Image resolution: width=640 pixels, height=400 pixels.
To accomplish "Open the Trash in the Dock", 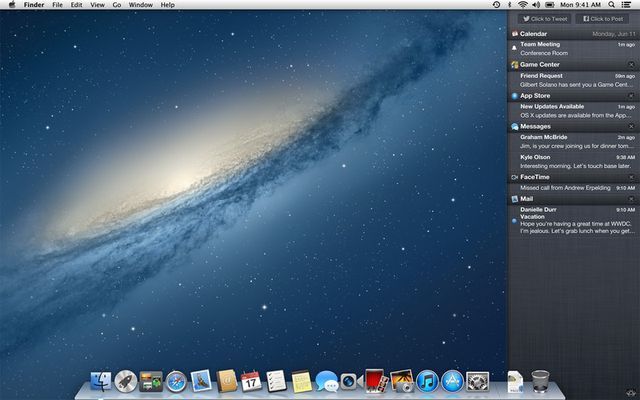I will tap(540, 381).
